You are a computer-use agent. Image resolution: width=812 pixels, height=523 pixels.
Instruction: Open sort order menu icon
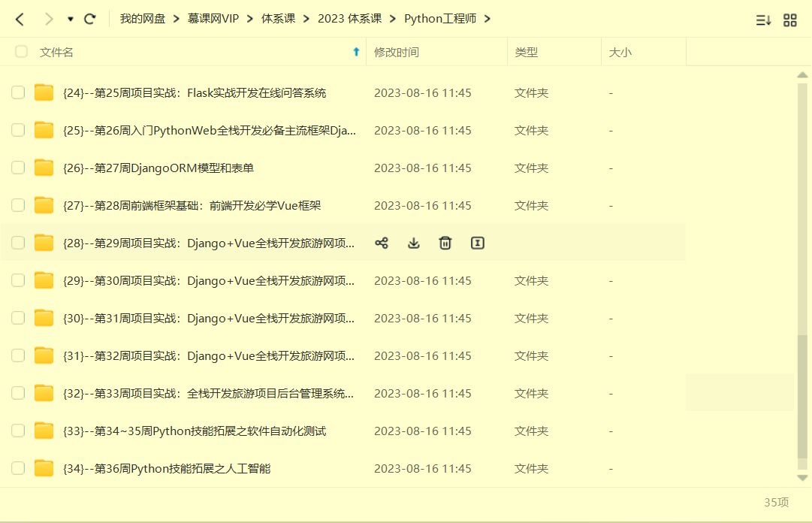pos(763,20)
